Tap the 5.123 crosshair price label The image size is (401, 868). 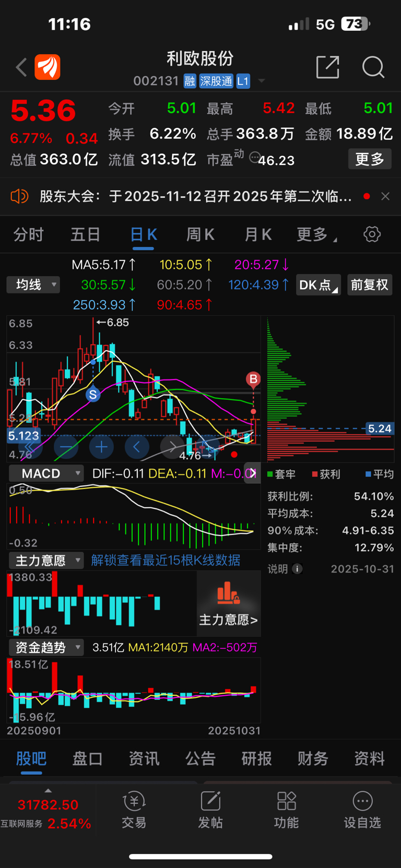[24, 436]
